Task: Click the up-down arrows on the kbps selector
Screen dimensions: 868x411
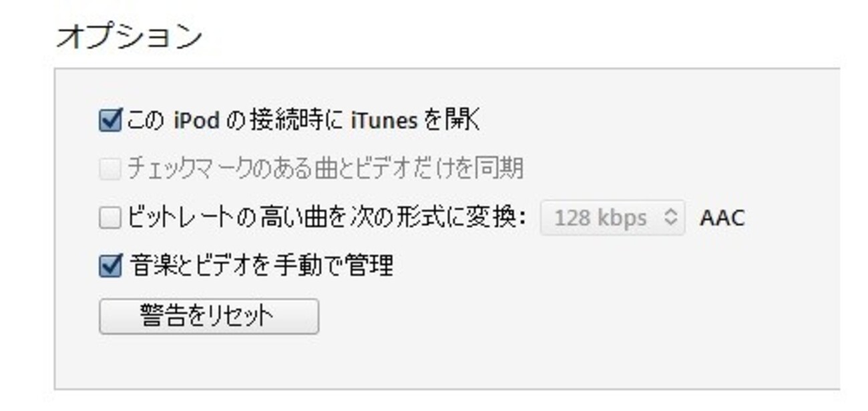Action: pyautogui.click(x=671, y=218)
